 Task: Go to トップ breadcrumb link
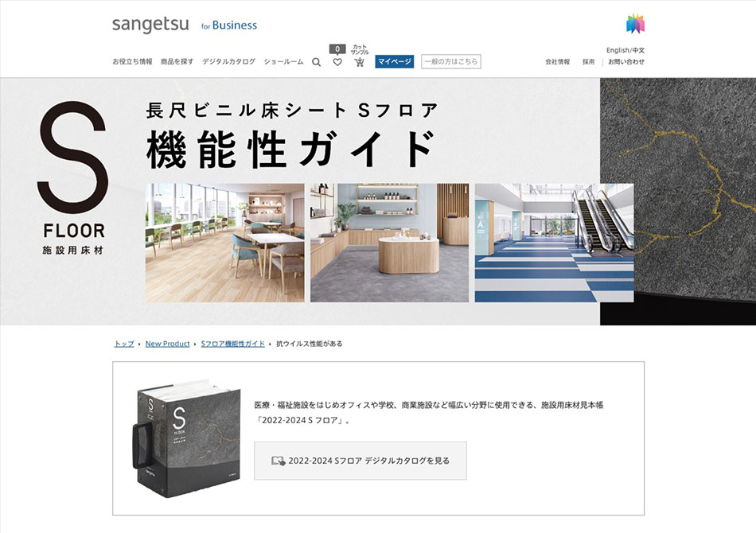click(124, 344)
